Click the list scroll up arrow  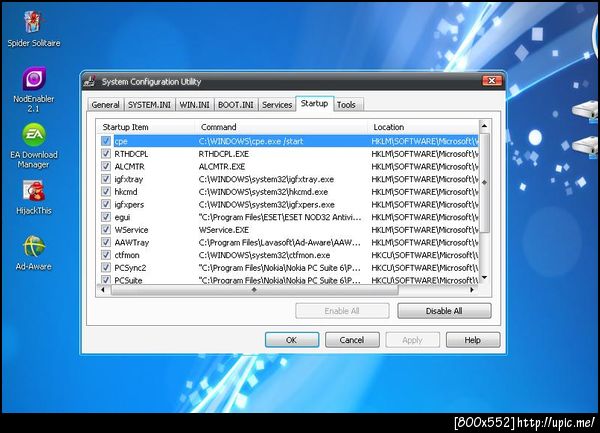484,125
